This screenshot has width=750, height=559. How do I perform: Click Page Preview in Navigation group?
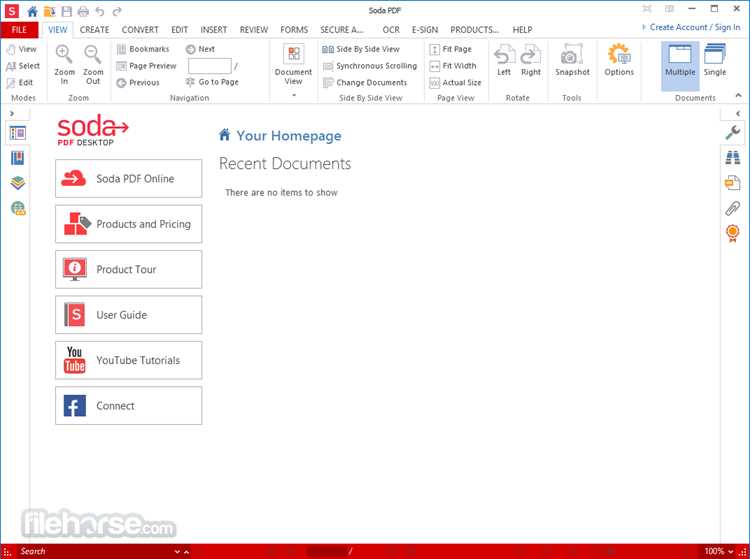[146, 66]
